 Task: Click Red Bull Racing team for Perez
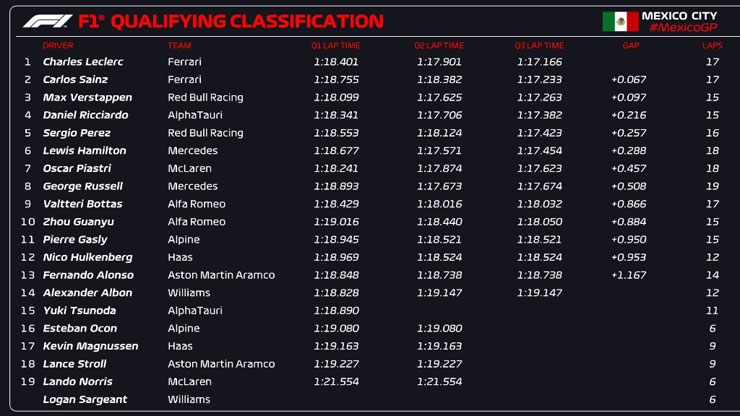pos(205,133)
